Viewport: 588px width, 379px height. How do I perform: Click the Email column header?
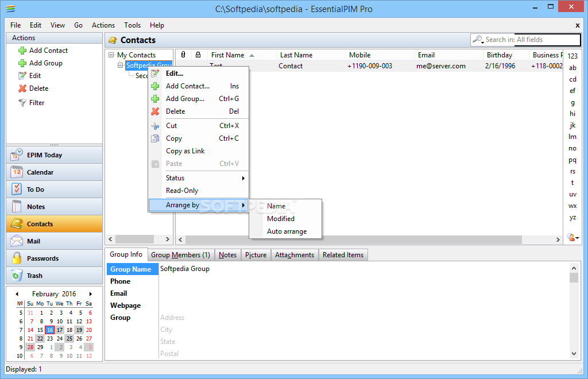(449, 55)
